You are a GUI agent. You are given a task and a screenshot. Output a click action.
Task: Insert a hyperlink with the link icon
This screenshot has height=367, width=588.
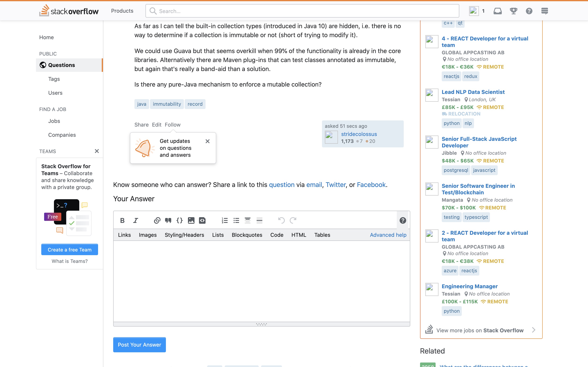[x=157, y=220]
